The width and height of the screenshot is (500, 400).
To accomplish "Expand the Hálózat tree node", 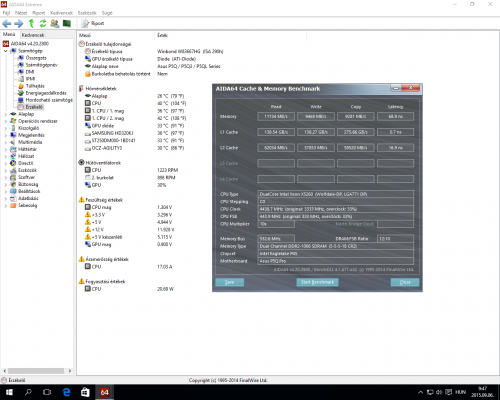I will (x=6, y=156).
